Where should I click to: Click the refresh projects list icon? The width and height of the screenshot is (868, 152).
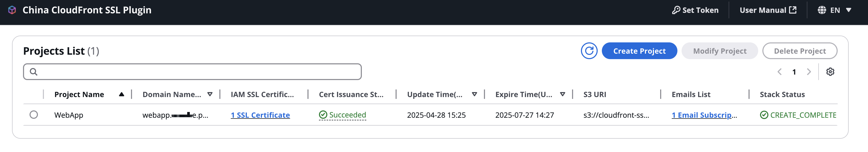click(589, 51)
